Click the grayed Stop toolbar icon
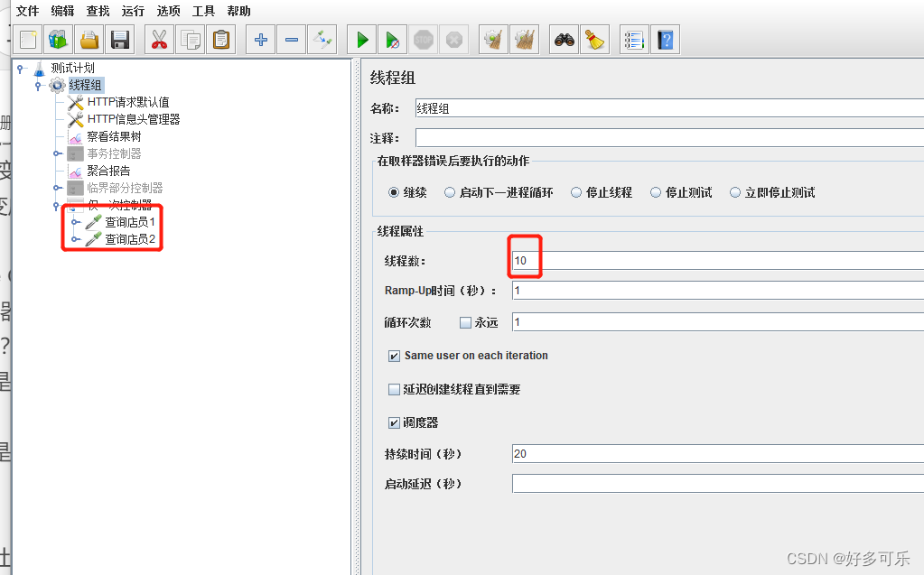This screenshot has width=924, height=575. [x=424, y=40]
